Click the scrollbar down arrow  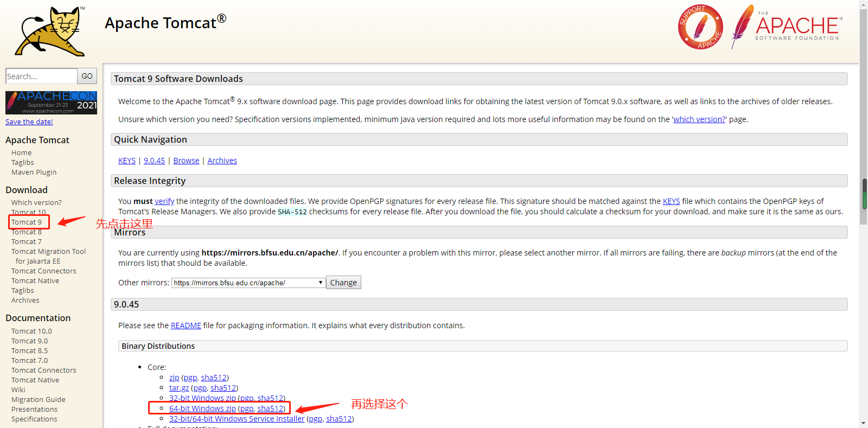(863, 423)
